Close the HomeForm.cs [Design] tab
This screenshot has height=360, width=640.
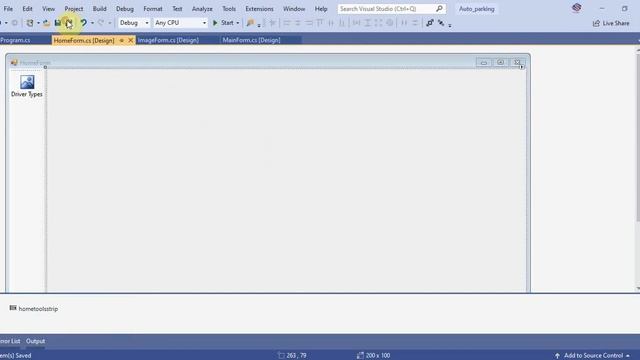pyautogui.click(x=131, y=40)
